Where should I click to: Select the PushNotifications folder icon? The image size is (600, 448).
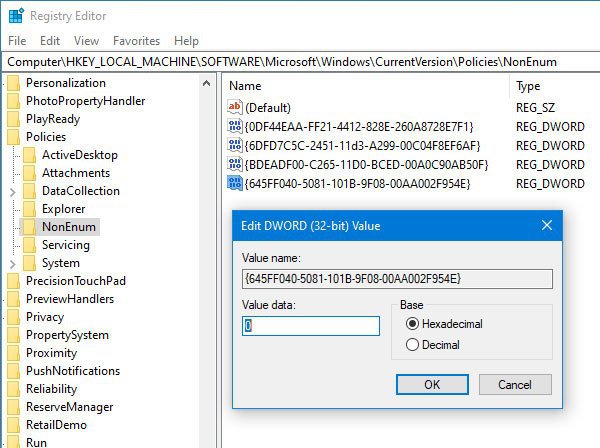[14, 371]
